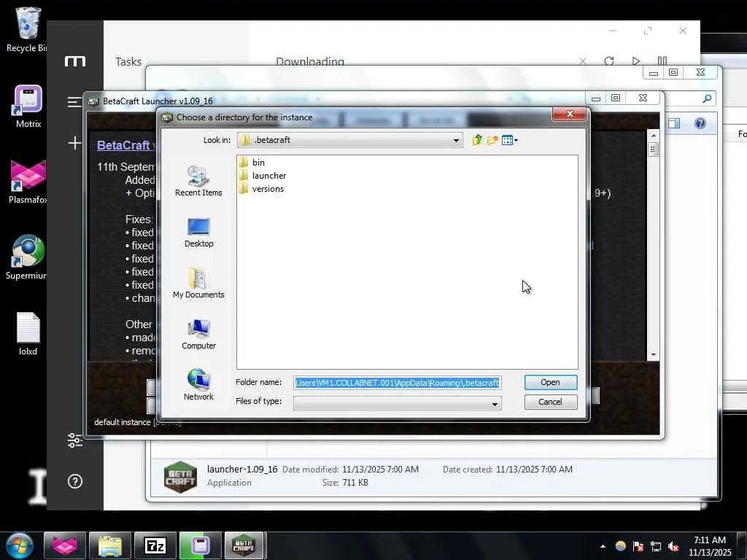The width and height of the screenshot is (747, 560).
Task: Click the Tasks heading in Motrix
Action: tap(128, 61)
